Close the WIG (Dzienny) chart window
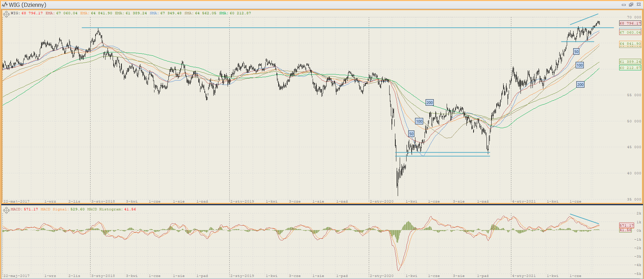Screen dimensions: 644x279 (x=639, y=5)
